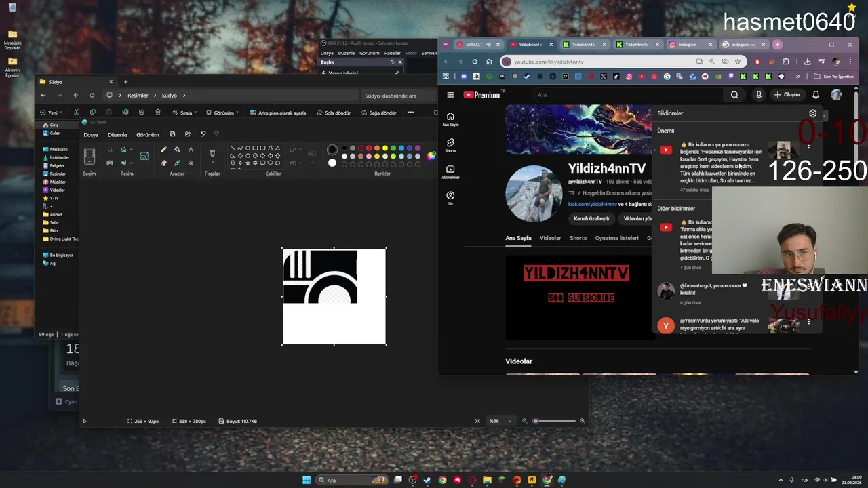The image size is (868, 488).
Task: Open the Paneller menu in OBS
Action: (393, 53)
